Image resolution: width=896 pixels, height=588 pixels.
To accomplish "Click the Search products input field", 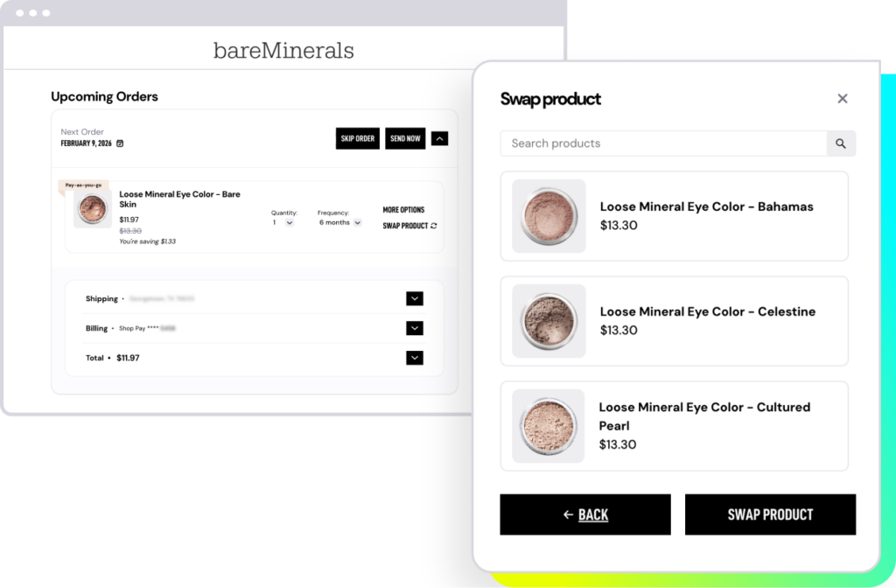I will [x=663, y=143].
